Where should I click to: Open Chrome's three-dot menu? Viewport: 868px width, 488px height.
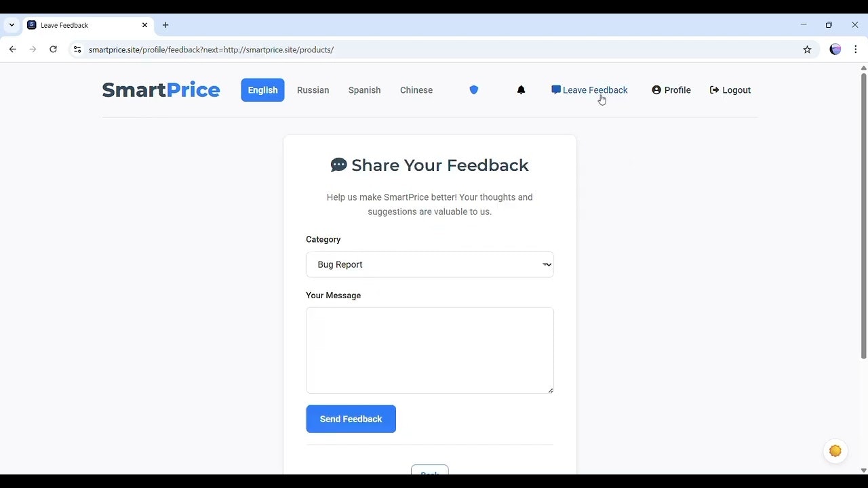pos(856,49)
